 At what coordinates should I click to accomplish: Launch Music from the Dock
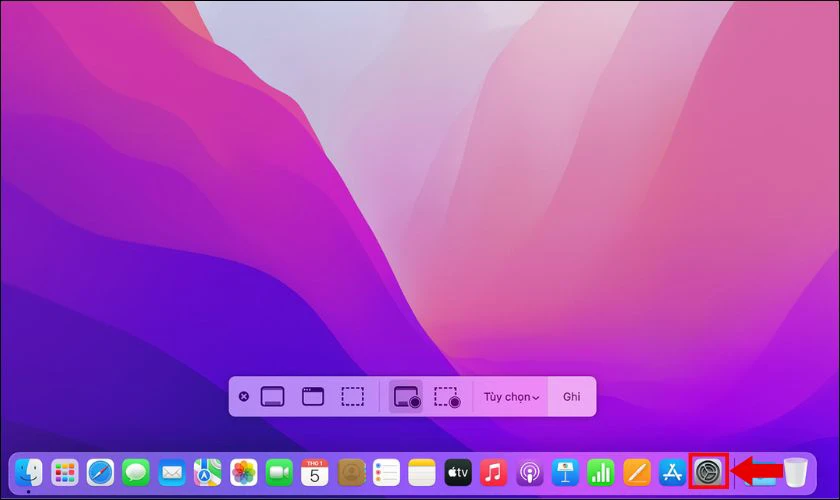click(x=493, y=473)
